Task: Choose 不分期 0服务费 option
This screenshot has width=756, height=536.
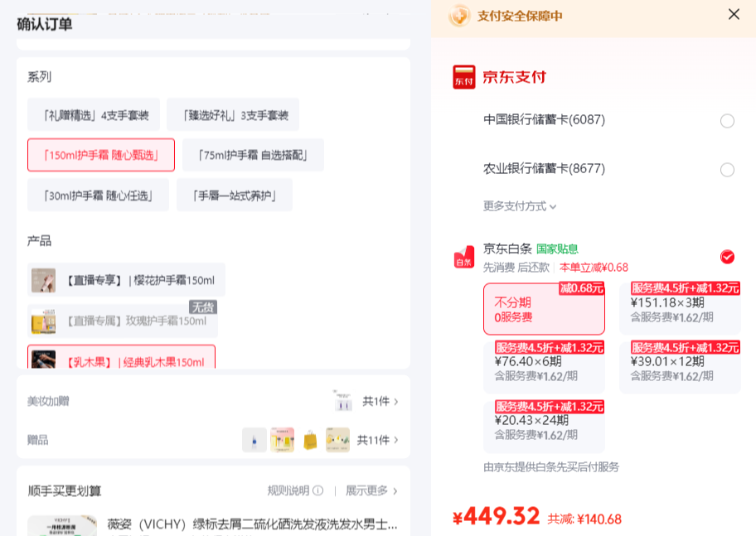Action: (x=544, y=309)
